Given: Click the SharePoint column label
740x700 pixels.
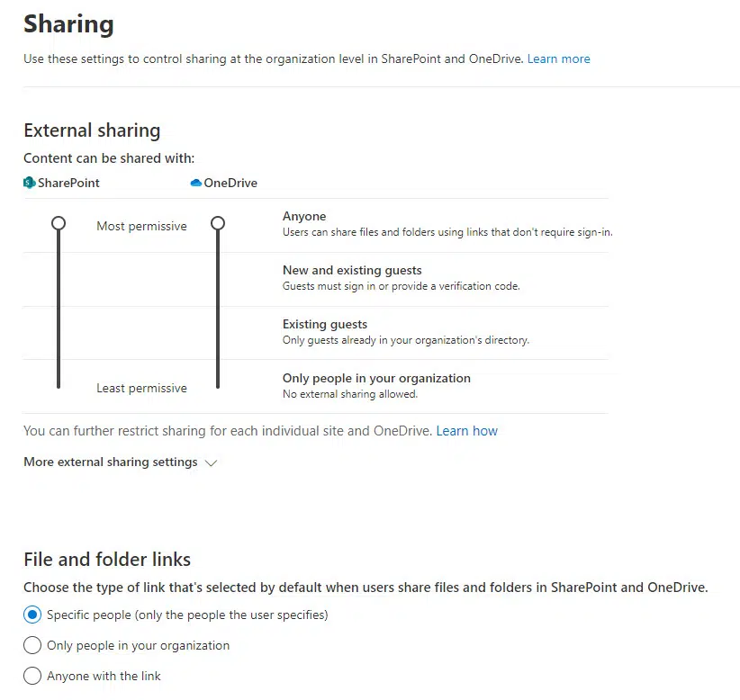Looking at the screenshot, I should point(68,183).
